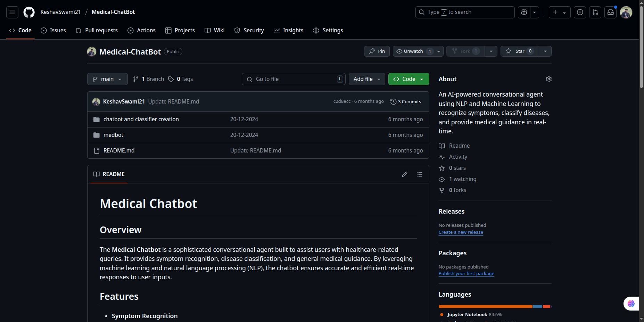
Task: Open the Copilot dropdown arrow
Action: (x=535, y=12)
